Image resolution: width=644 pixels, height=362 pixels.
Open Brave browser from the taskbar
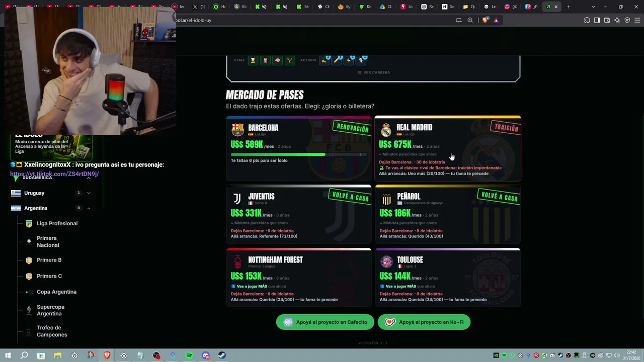[107, 355]
